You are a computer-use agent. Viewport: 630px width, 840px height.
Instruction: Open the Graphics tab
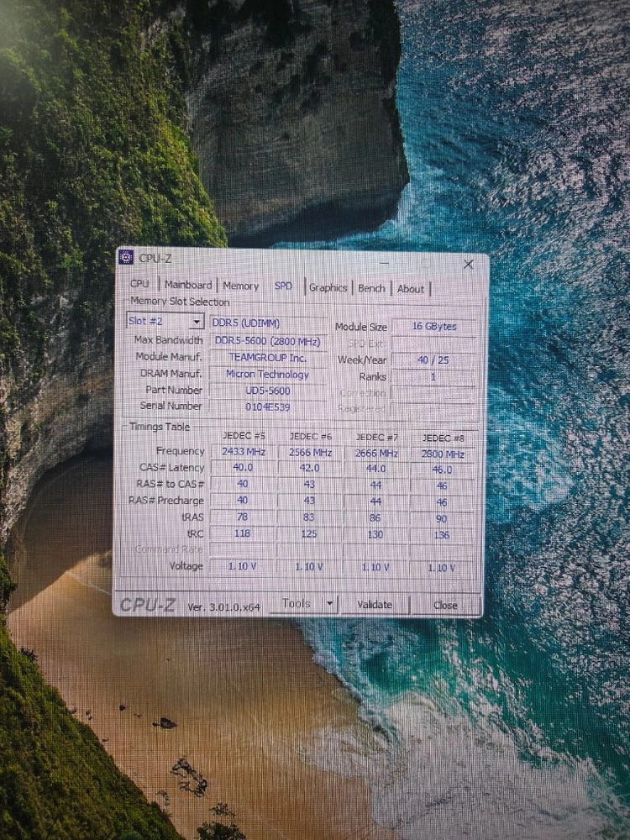coord(328,287)
